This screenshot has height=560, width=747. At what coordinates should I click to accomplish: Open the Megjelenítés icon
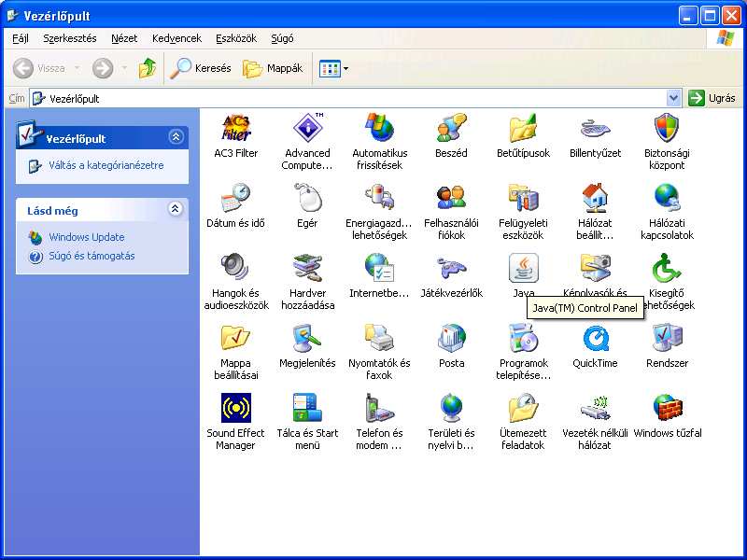[x=308, y=338]
